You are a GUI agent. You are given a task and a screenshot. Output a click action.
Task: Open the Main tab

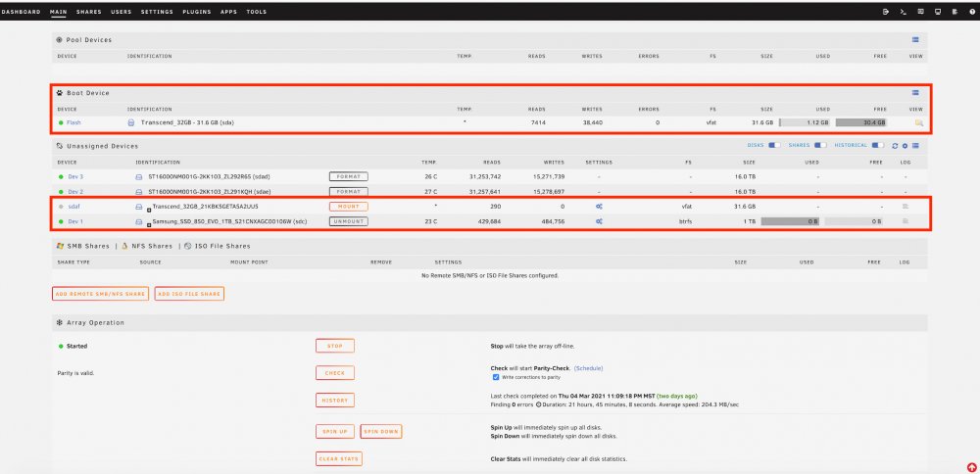58,12
